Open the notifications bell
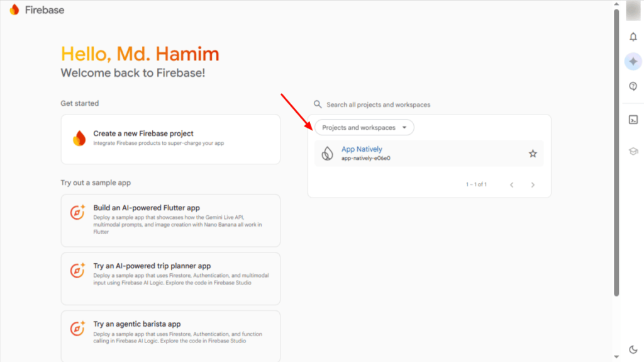 coord(633,37)
